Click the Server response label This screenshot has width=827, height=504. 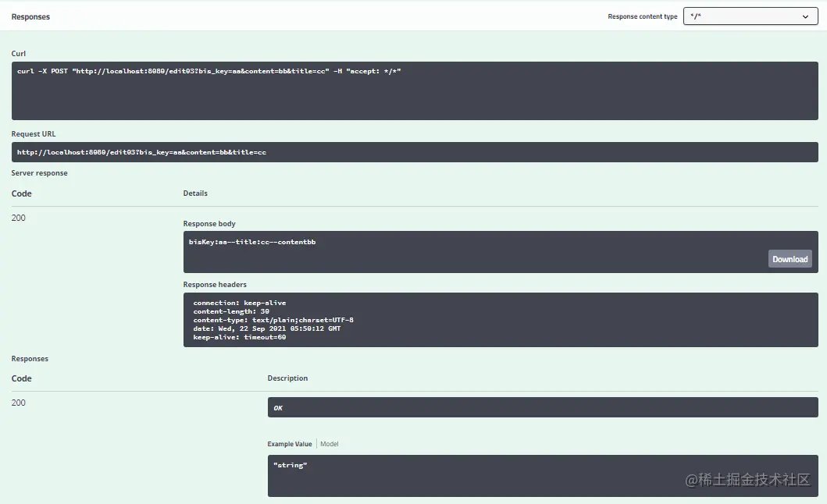pos(40,173)
